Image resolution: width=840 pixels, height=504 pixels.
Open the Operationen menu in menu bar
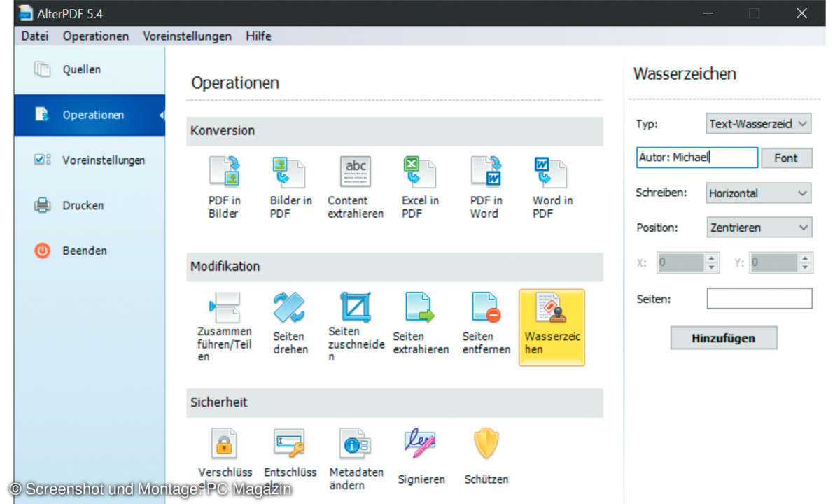[96, 36]
